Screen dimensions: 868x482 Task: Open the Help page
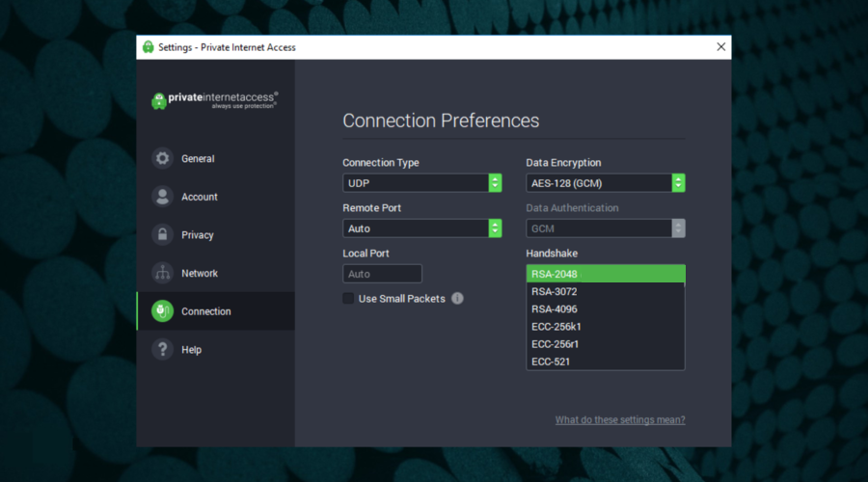(x=215, y=349)
